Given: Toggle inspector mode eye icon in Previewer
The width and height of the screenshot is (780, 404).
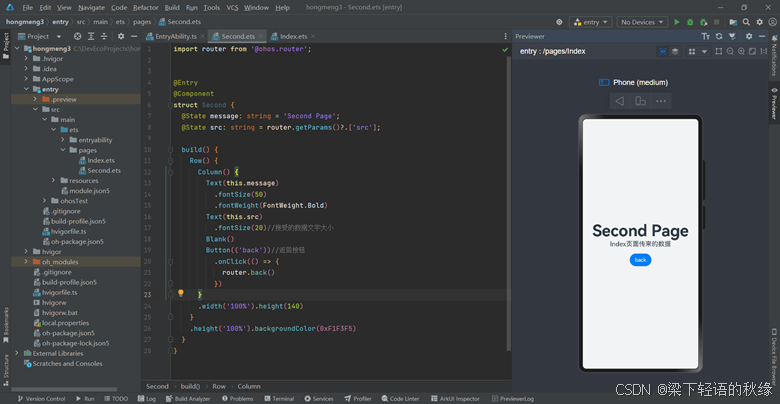Looking at the screenshot, I should pos(663,51).
